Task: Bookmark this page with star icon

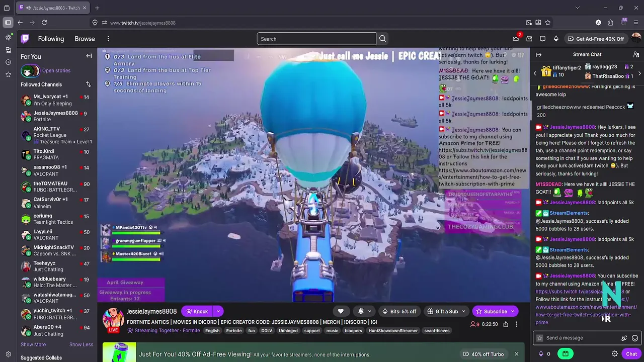Action: (x=547, y=23)
